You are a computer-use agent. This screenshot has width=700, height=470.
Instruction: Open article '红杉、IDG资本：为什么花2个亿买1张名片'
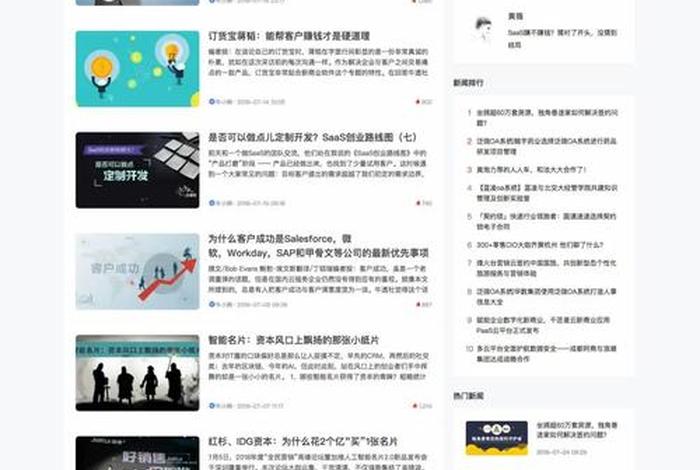click(303, 441)
